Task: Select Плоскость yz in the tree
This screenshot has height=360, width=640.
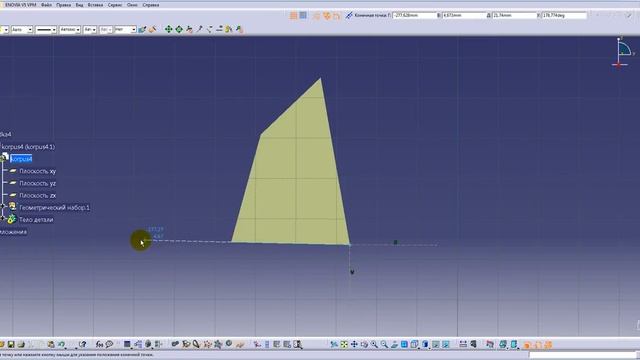Action: coord(37,183)
